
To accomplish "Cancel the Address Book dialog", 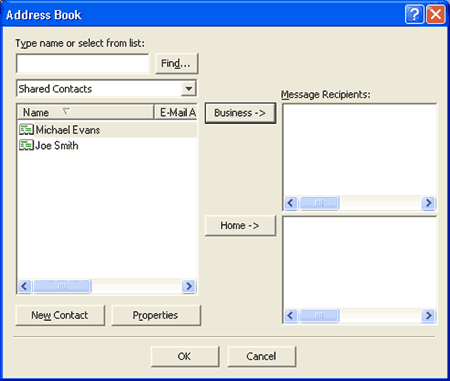I will (261, 357).
